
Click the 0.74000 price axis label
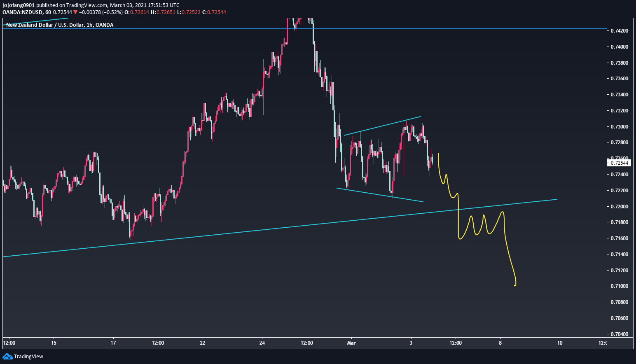(619, 47)
